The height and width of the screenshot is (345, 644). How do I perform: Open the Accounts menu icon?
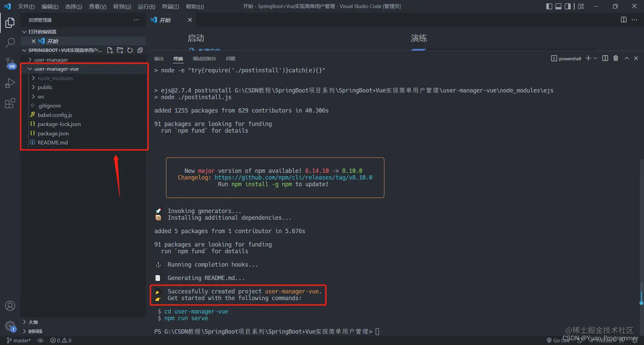(10, 306)
